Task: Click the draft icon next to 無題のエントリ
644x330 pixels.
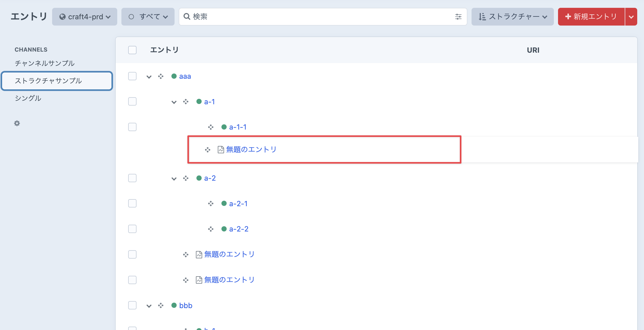Action: [x=220, y=150]
